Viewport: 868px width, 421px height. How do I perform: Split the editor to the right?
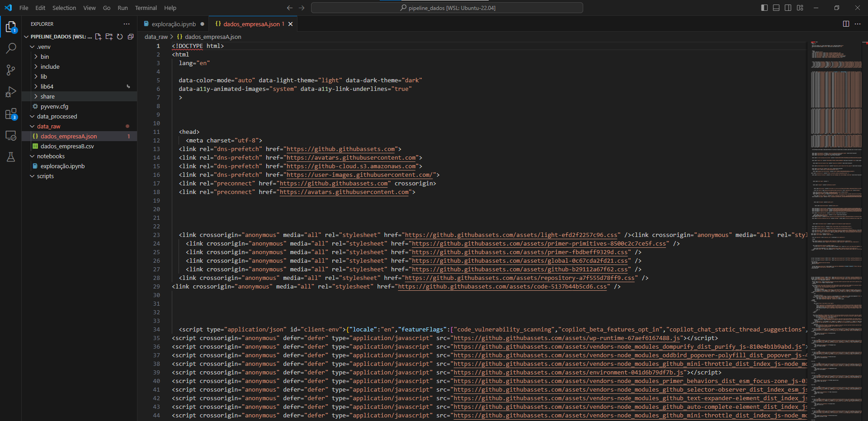pyautogui.click(x=846, y=24)
